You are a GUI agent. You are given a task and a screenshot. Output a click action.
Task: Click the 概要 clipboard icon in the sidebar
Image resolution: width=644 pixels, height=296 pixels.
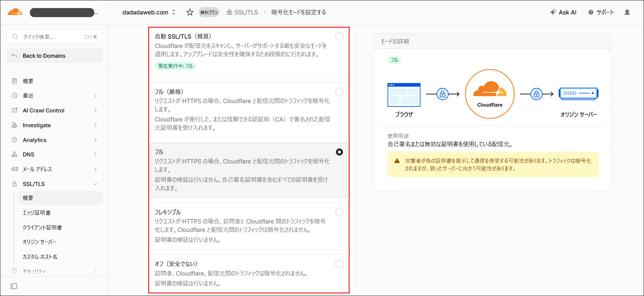(x=14, y=81)
